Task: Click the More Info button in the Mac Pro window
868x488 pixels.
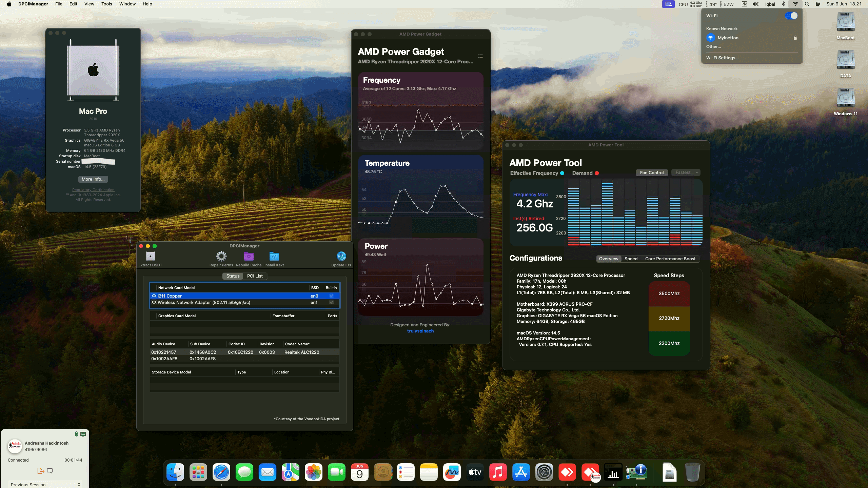Action: 93,179
